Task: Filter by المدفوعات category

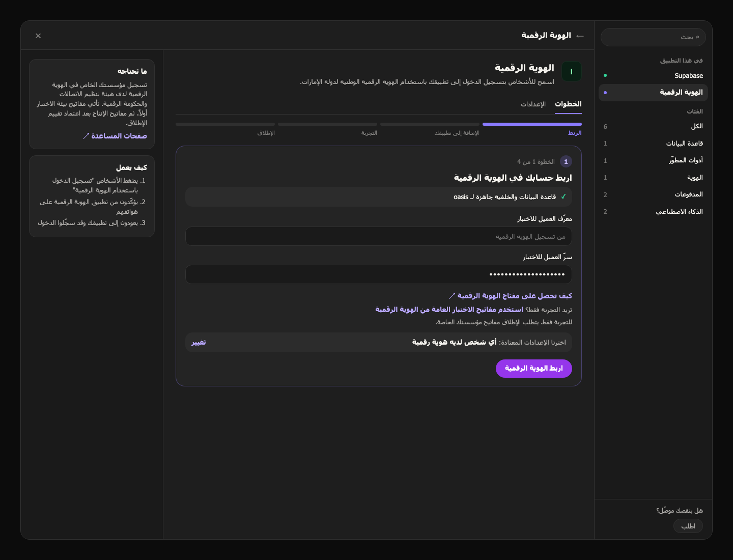Action: (653, 194)
